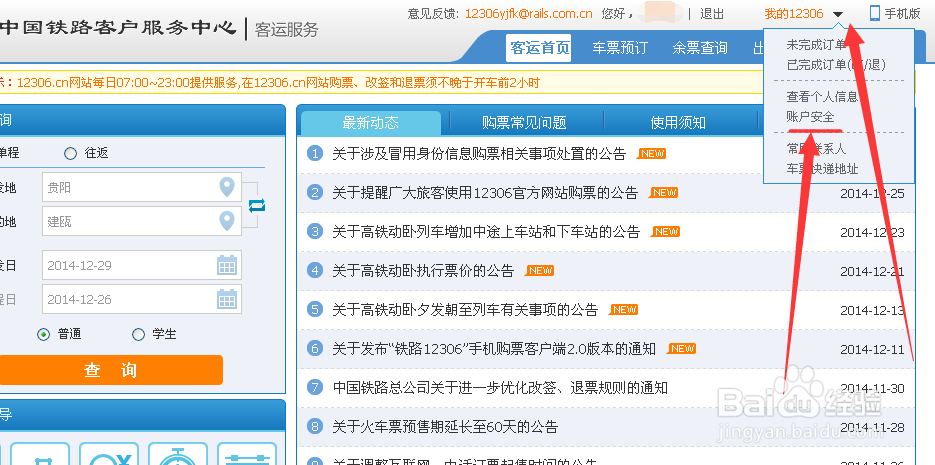Open notice 关于高铁动卧列车增加中途上车站和下车站的公告
Viewport: 935px width, 465px height.
(486, 231)
